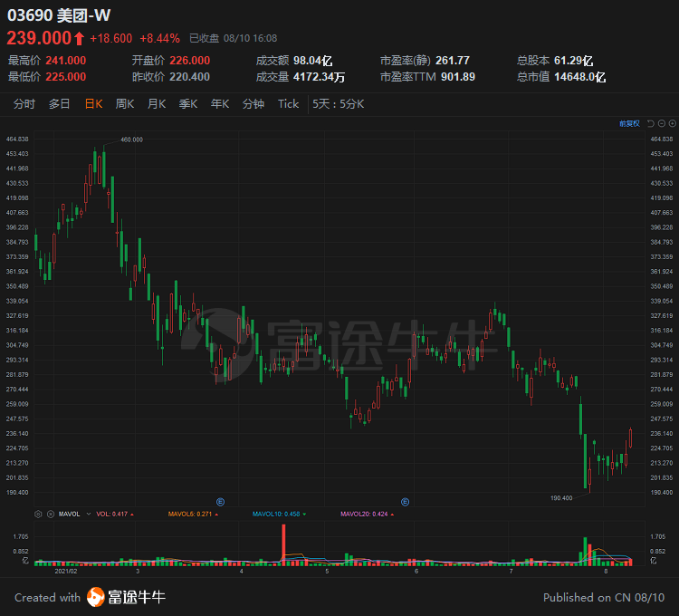Click turnover value 98.04亿
This screenshot has width=679, height=616.
(x=313, y=61)
